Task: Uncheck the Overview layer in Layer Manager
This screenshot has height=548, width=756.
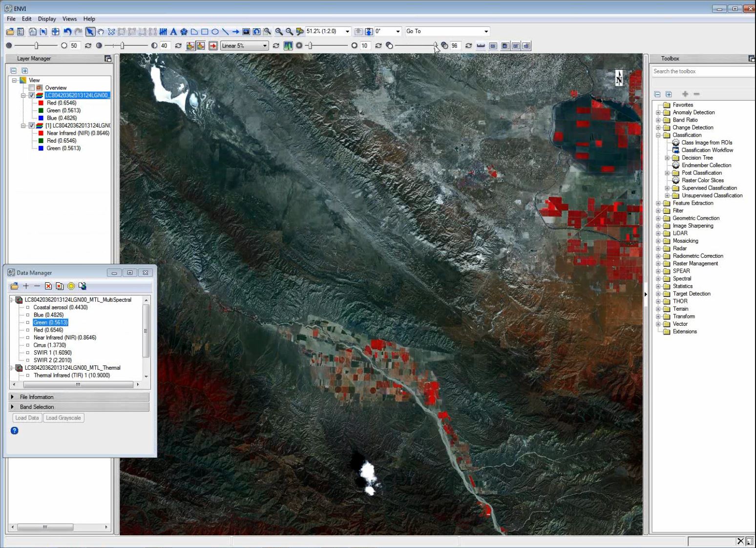Action: pyautogui.click(x=31, y=87)
